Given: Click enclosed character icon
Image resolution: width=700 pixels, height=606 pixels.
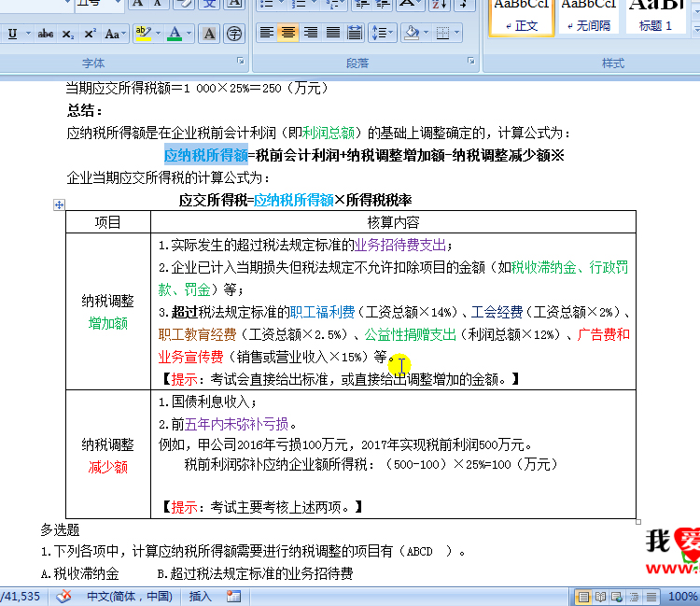Looking at the screenshot, I should pyautogui.click(x=234, y=34).
